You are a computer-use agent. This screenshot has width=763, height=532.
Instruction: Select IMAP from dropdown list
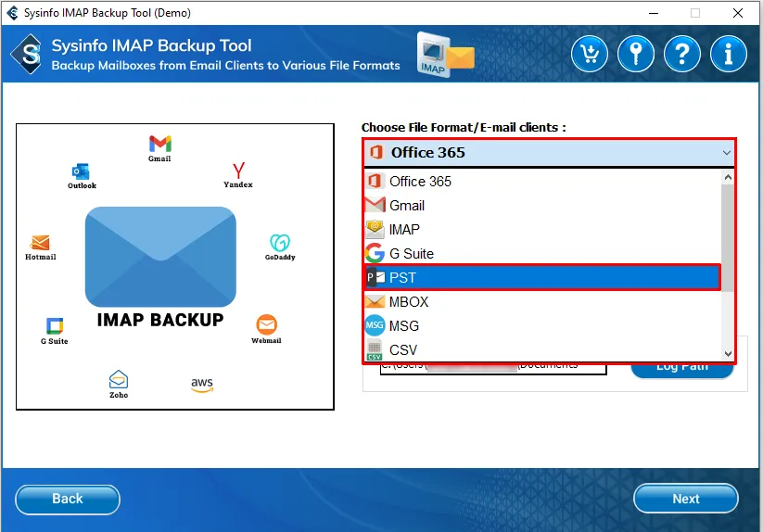(x=542, y=229)
